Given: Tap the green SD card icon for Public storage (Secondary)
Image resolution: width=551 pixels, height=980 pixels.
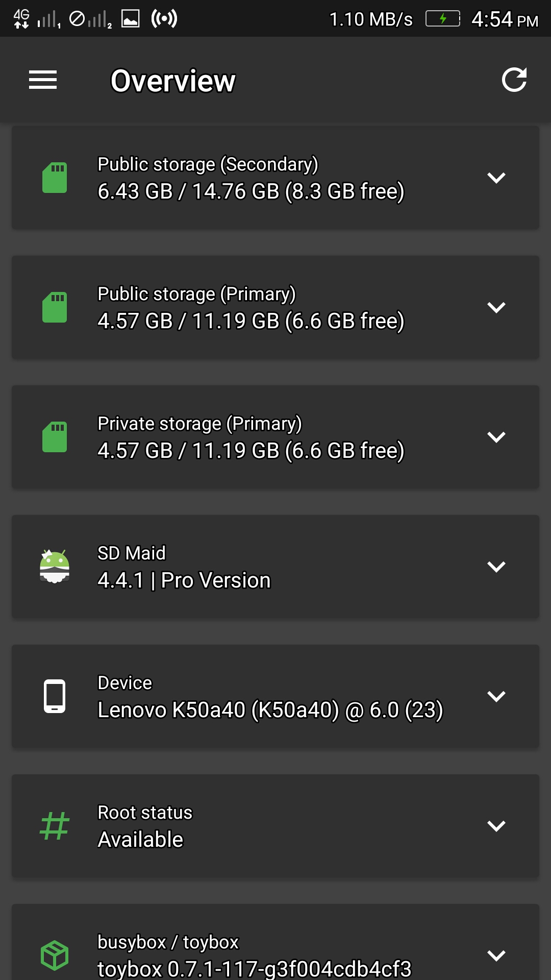Looking at the screenshot, I should click(x=55, y=178).
